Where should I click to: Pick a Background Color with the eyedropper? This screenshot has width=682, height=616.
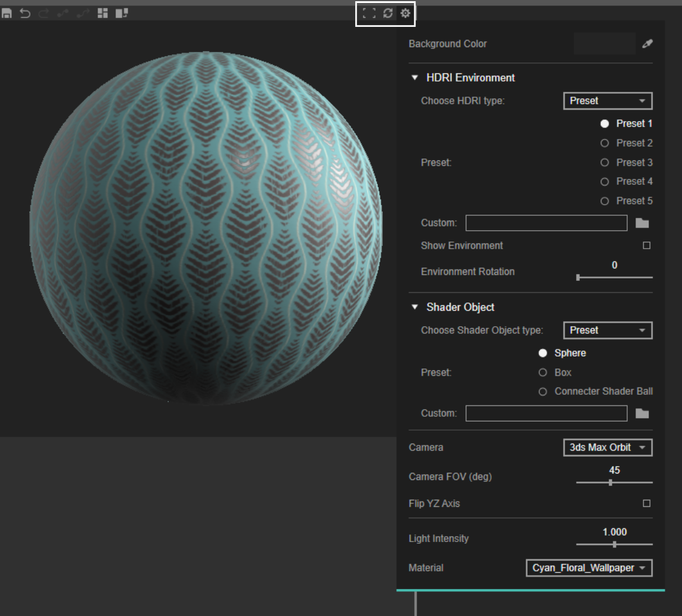pos(647,43)
